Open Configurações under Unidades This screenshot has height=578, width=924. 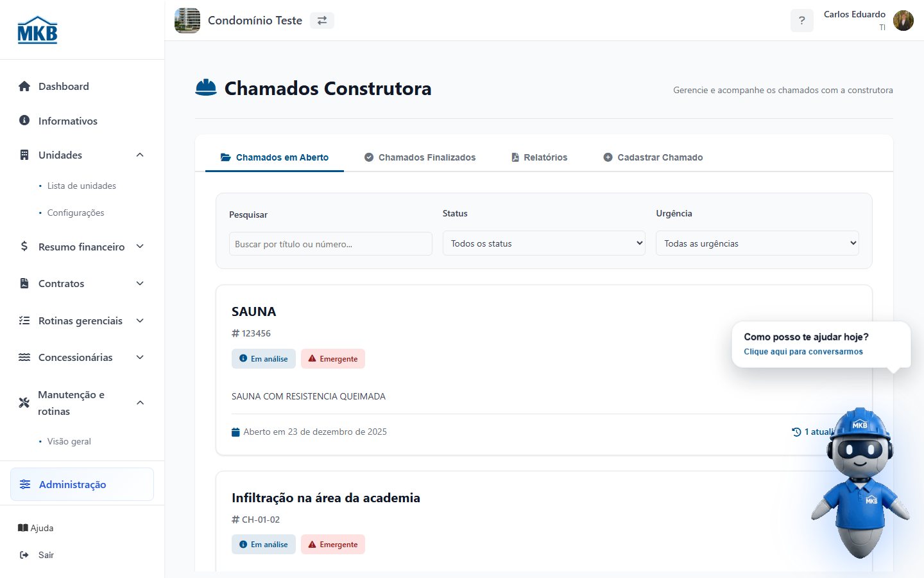coord(76,213)
